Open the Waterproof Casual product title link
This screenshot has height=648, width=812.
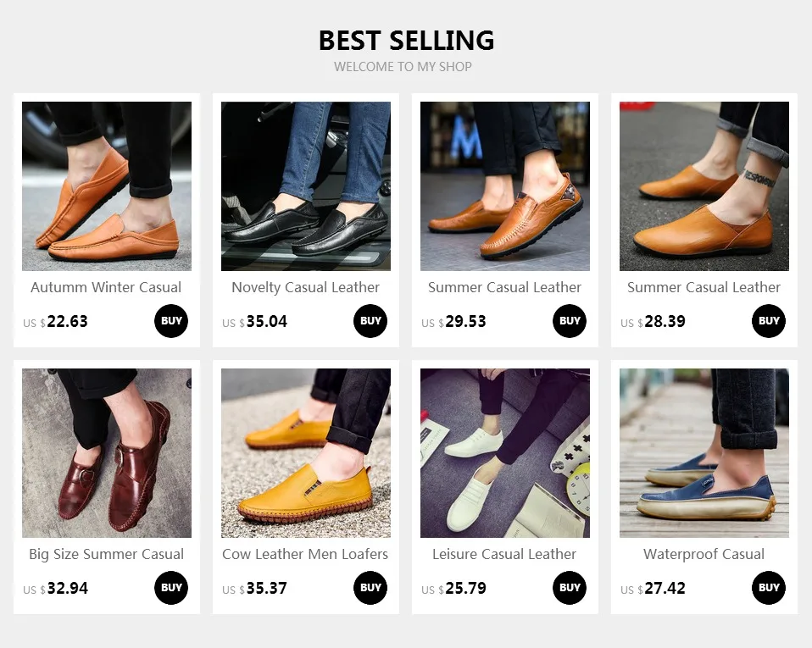704,554
